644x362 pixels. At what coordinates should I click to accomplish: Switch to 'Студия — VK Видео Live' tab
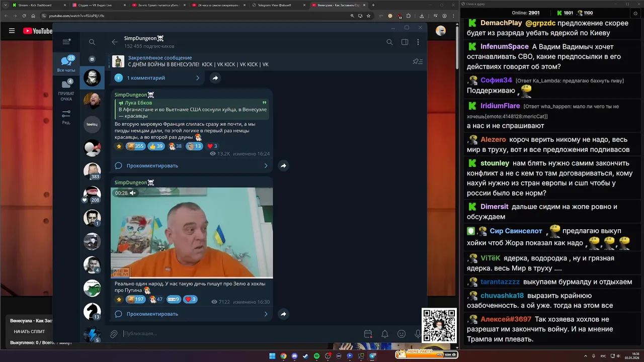(99, 5)
